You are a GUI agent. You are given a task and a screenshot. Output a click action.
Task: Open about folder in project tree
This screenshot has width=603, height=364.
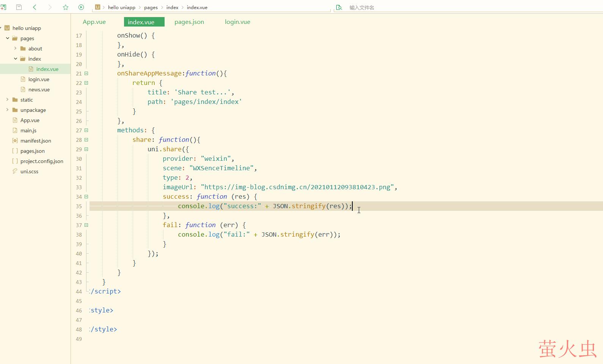35,49
